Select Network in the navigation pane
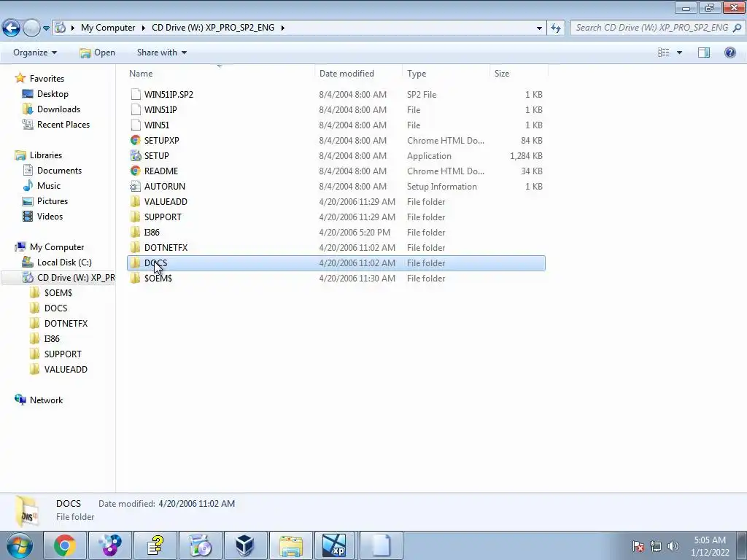The image size is (747, 560). (x=46, y=400)
